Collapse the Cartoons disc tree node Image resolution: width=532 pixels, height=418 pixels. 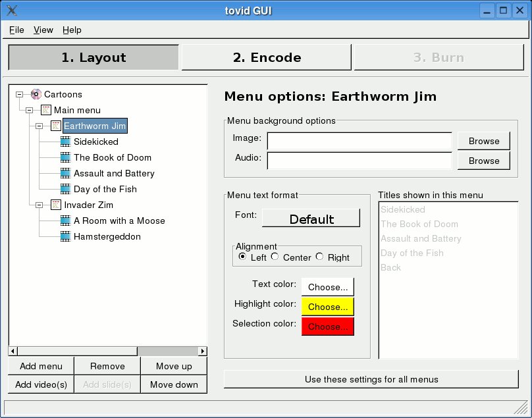[19, 94]
